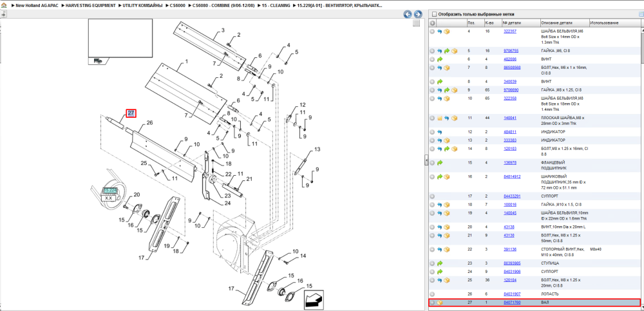The width and height of the screenshot is (644, 311).
Task: Click the 'ЛОПАСТЬ' description text
Action: tap(551, 294)
